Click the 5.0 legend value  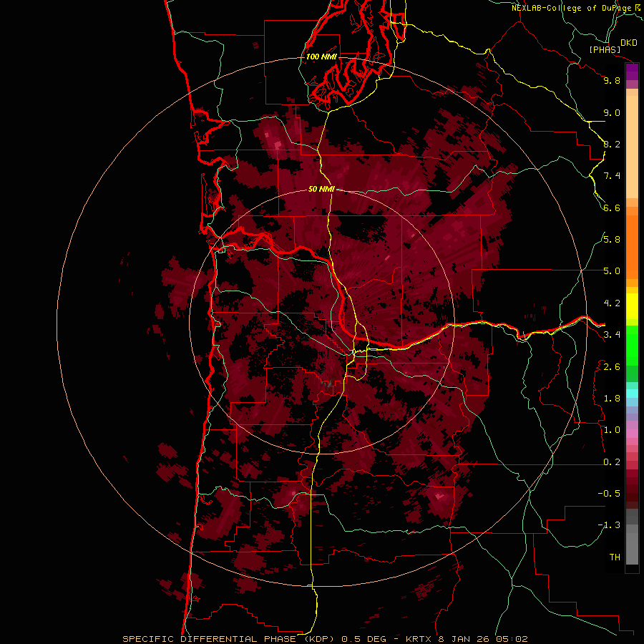(612, 271)
